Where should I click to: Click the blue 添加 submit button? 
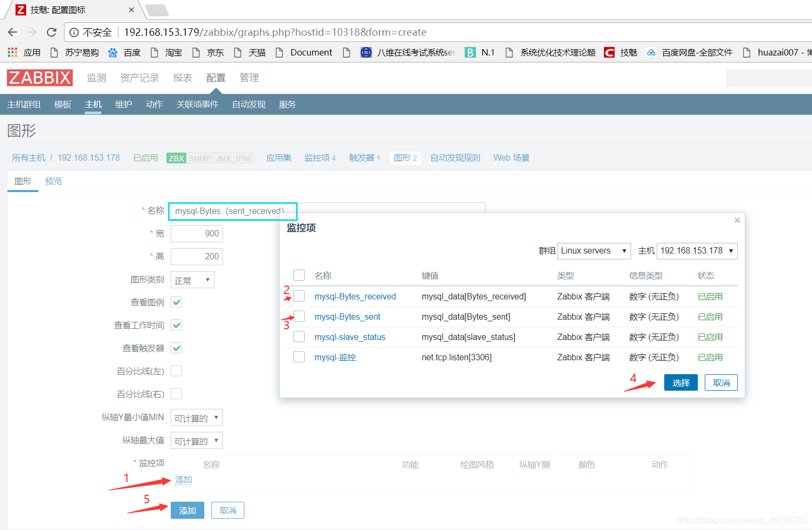[x=187, y=510]
